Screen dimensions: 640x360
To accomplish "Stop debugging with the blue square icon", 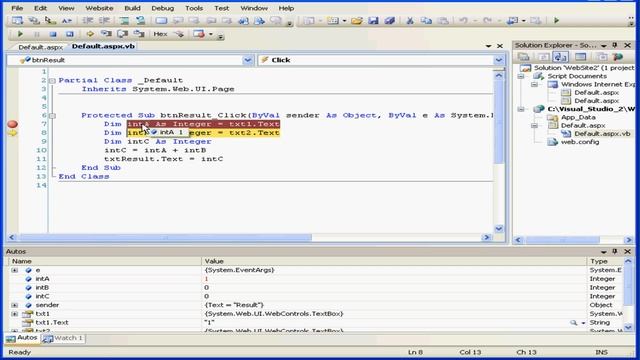I will point(53,34).
